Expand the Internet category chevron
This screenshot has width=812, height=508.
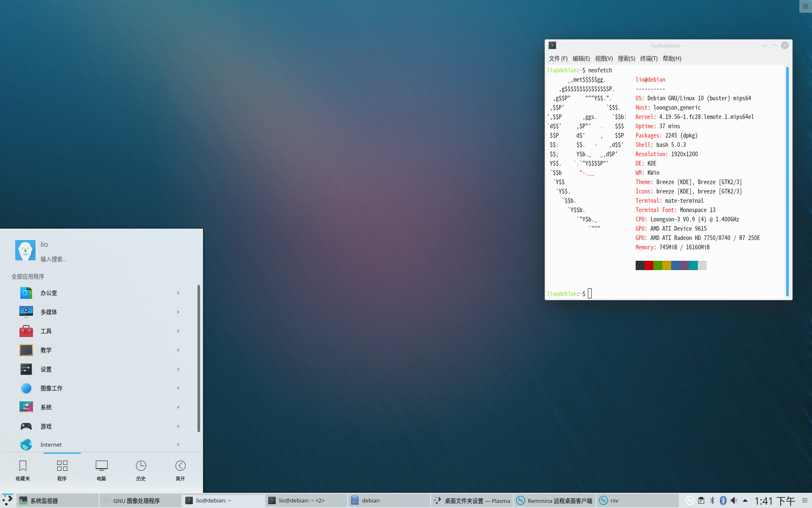click(178, 444)
